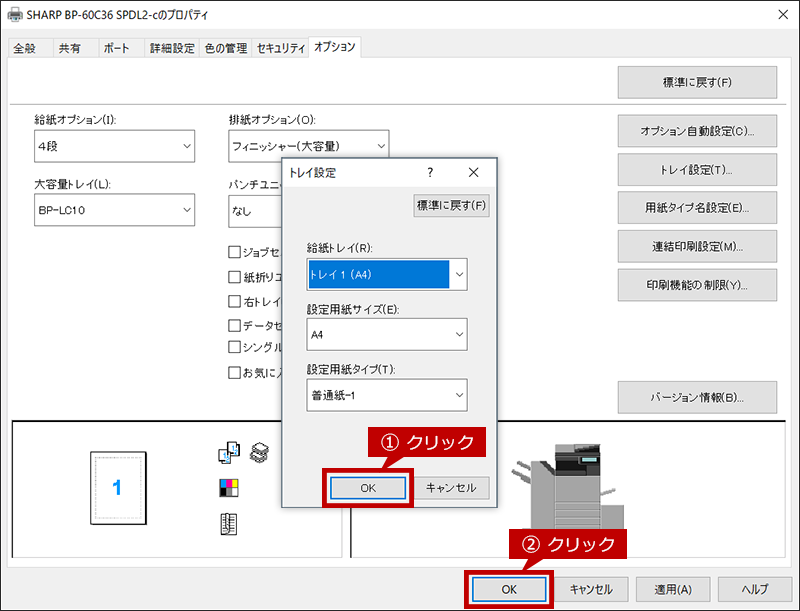This screenshot has width=800, height=611.
Task: Check the 右トレイ checkbox
Action: (x=235, y=301)
